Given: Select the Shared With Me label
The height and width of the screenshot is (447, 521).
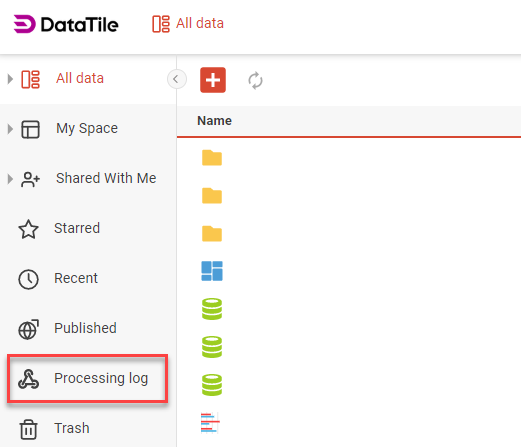Looking at the screenshot, I should 106,178.
